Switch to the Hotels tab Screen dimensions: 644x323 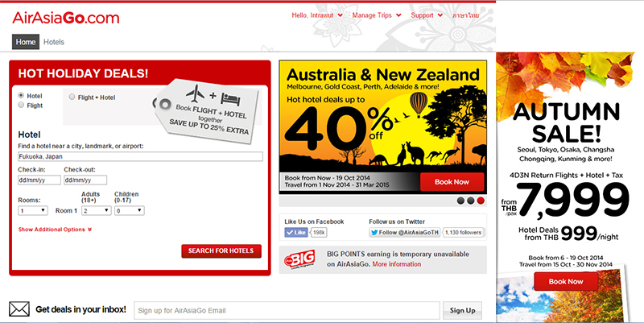(x=54, y=42)
